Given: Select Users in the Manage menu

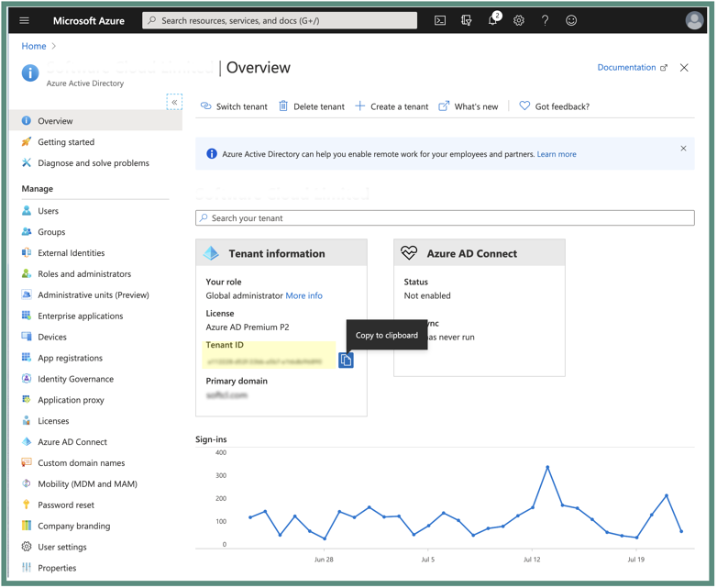Looking at the screenshot, I should [48, 211].
